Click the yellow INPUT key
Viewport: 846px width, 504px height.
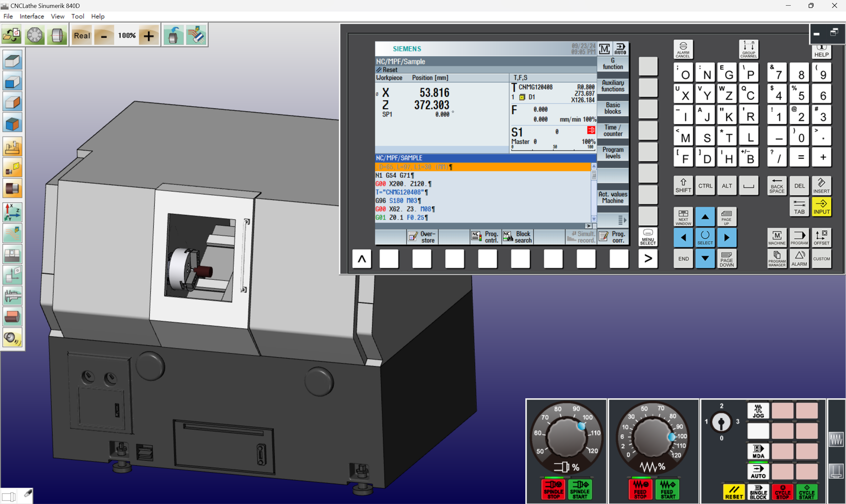click(x=821, y=207)
